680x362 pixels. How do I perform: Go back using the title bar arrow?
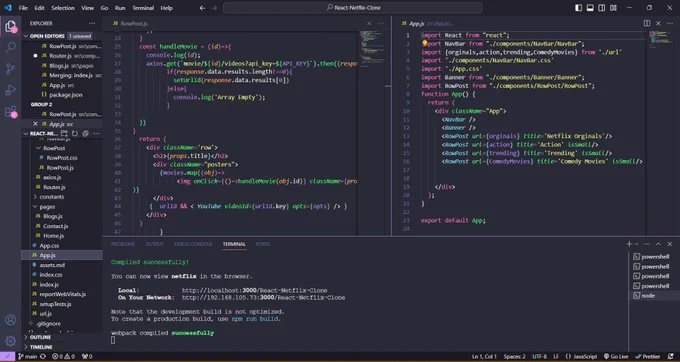pos(203,8)
